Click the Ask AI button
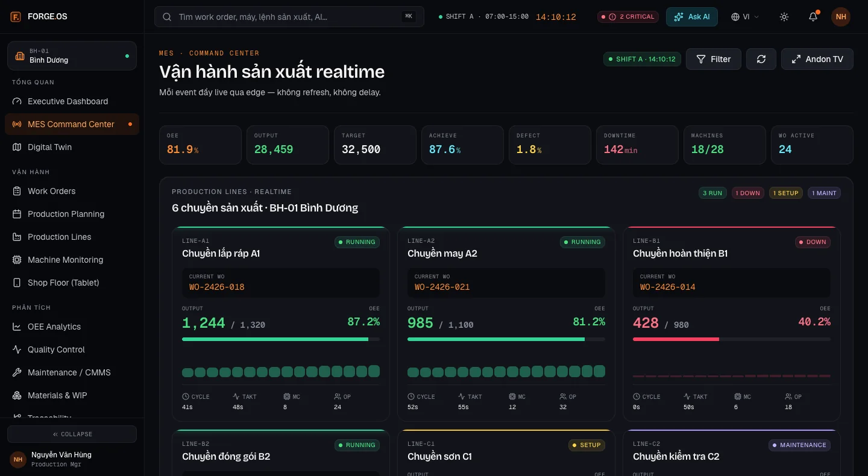This screenshot has width=868, height=476. [692, 17]
